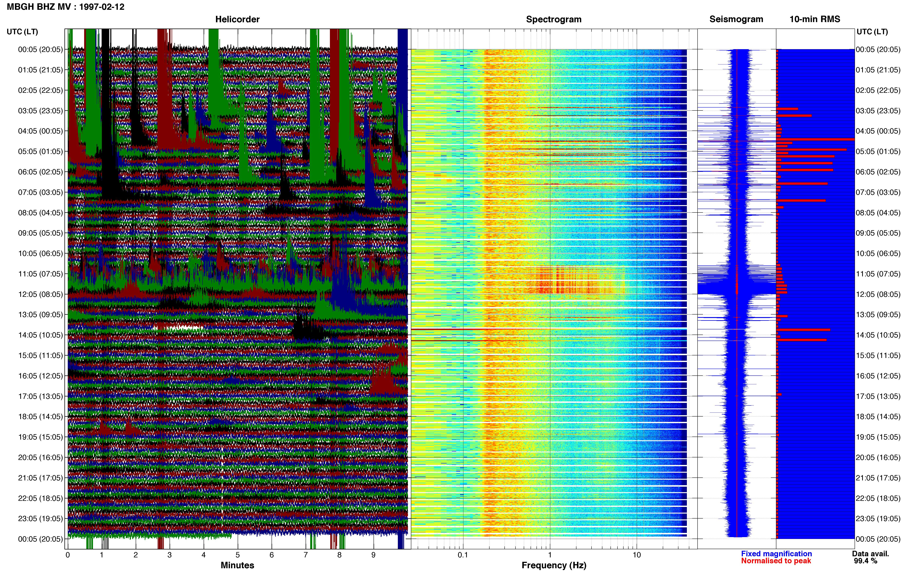Click the '10' frequency tick label
Screen dimensions: 924x578
pos(637,555)
